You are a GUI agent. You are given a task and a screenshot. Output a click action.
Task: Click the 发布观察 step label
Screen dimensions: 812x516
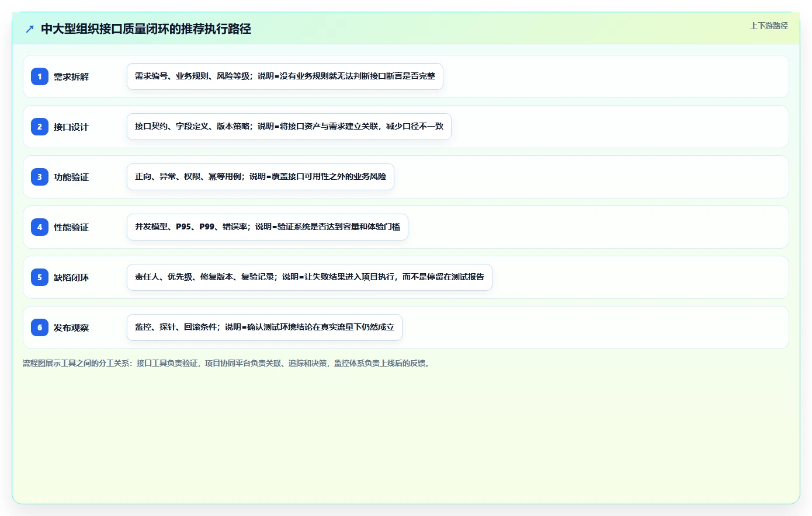(x=71, y=327)
